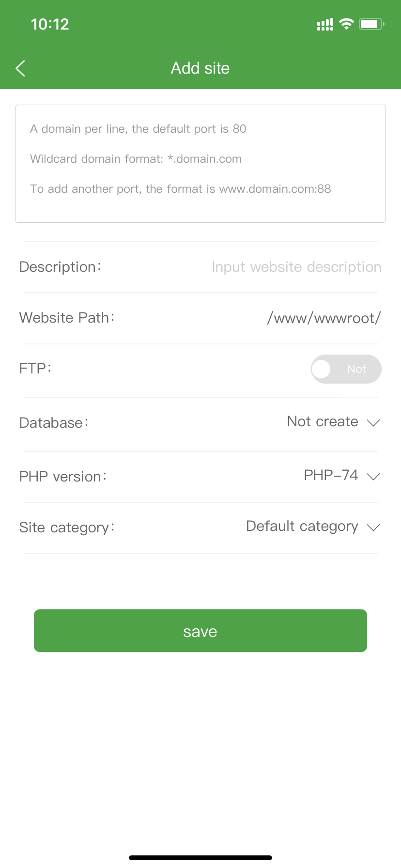Tap the cellular signal icon
This screenshot has height=868, width=401.
coord(325,25)
